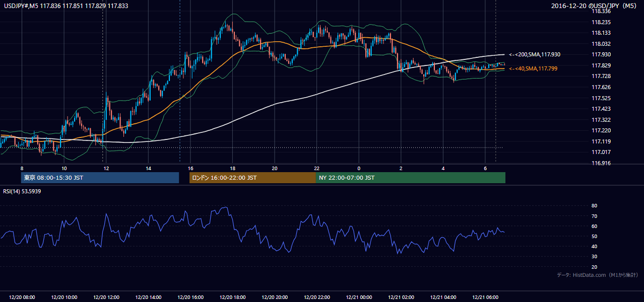Click price axis label 118.032
Viewport: 644px width, 302px height.
pyautogui.click(x=601, y=44)
